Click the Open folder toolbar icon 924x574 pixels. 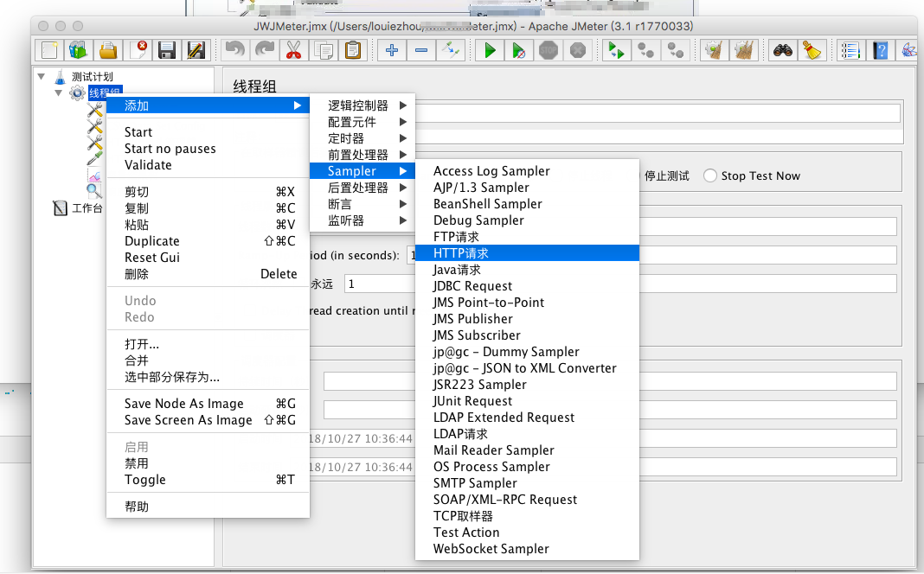(108, 51)
